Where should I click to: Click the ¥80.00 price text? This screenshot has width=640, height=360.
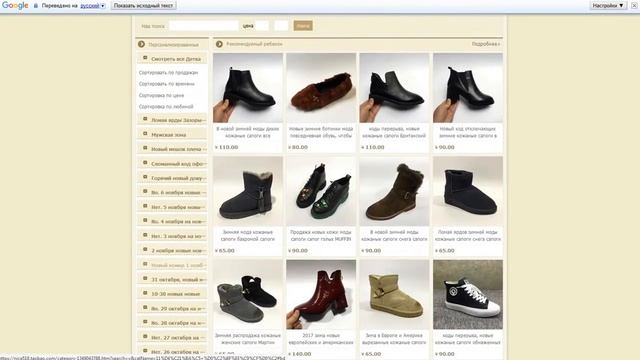click(298, 147)
